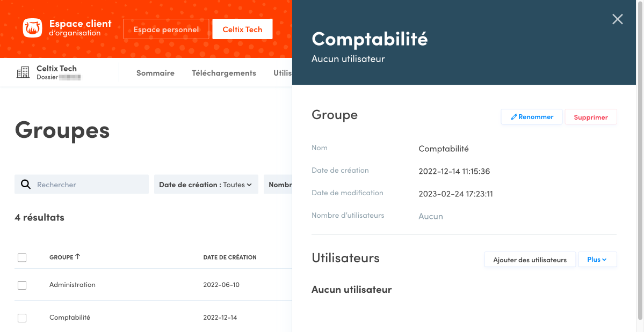
Task: Toggle the select-all groups checkbox
Action: coord(22,257)
